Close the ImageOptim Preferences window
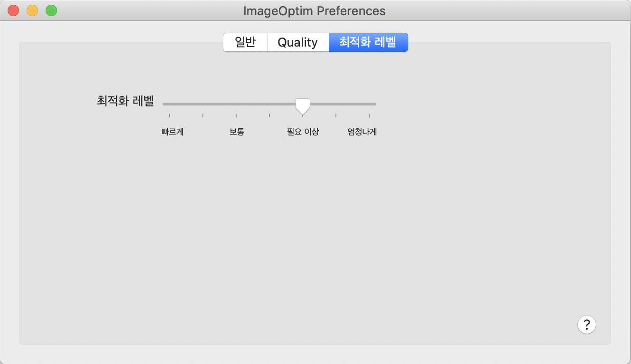Screen dimensions: 631x364 coord(13,10)
